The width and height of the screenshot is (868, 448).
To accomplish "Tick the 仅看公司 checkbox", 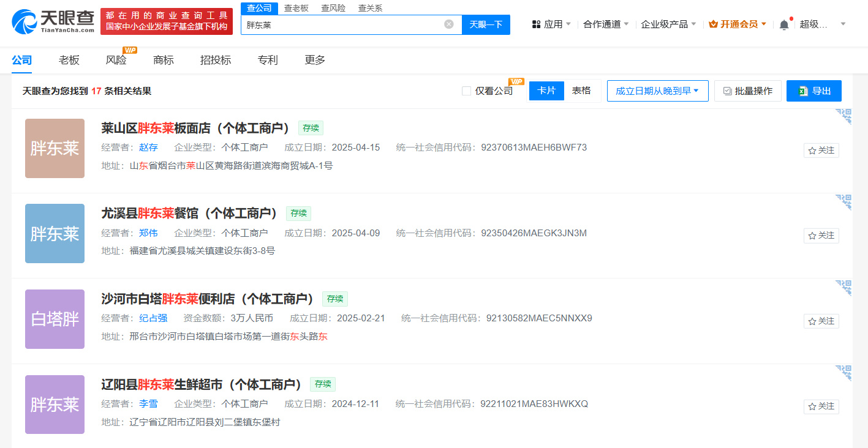I will pos(467,91).
